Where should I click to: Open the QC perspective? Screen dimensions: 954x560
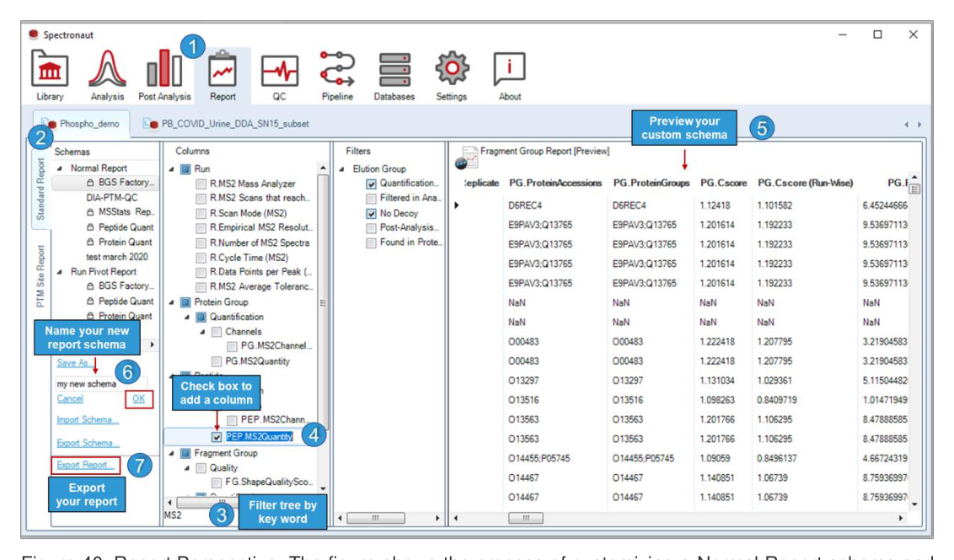pyautogui.click(x=279, y=75)
